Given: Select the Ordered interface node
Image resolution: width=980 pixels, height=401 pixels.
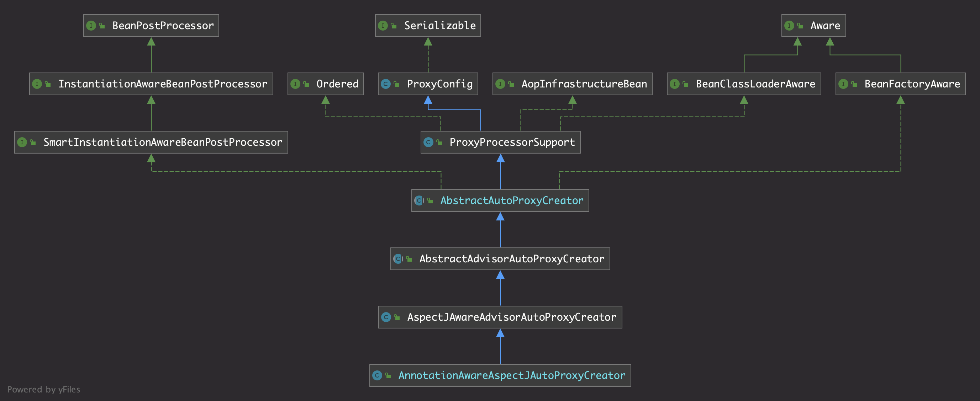Looking at the screenshot, I should [326, 84].
